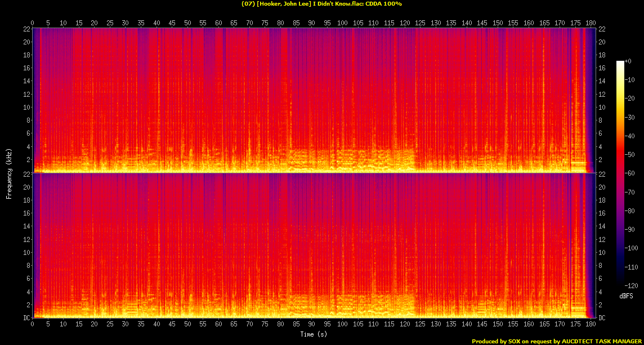Click the "-80" color scale value
The height and width of the screenshot is (345, 644).
tap(629, 210)
